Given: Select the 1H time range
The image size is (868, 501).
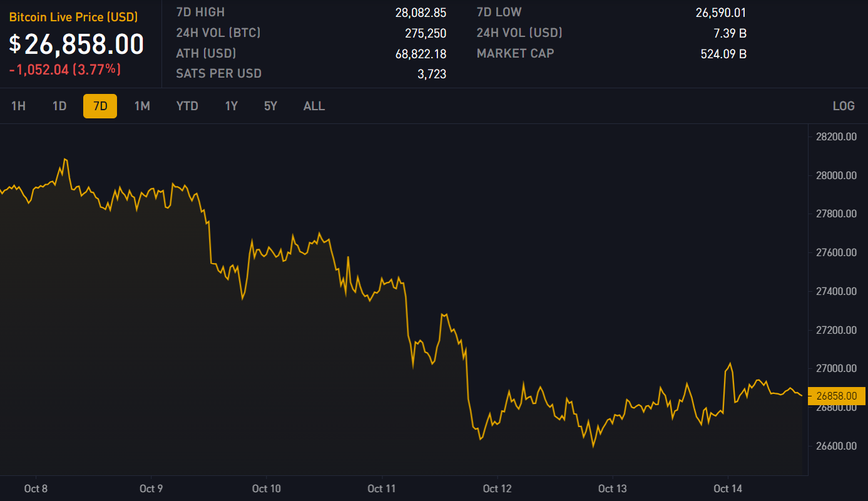Looking at the screenshot, I should pyautogui.click(x=18, y=106).
